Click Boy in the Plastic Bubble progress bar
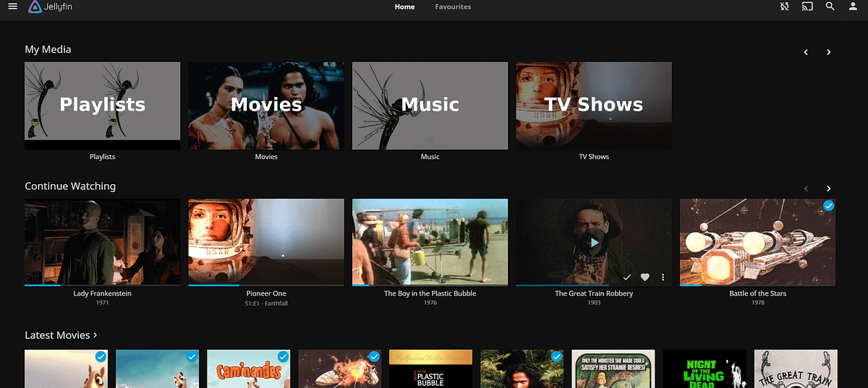This screenshot has width=868, height=388. pyautogui.click(x=430, y=285)
